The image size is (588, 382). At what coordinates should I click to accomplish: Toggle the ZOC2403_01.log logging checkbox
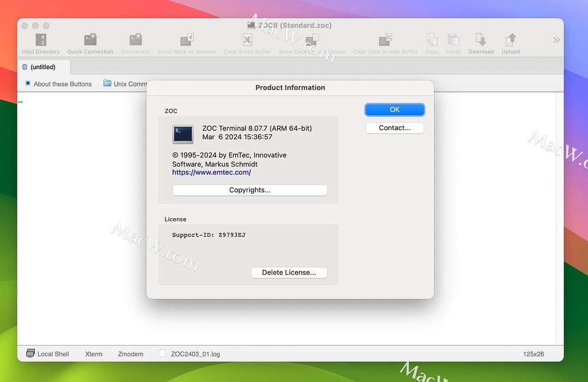pyautogui.click(x=162, y=354)
